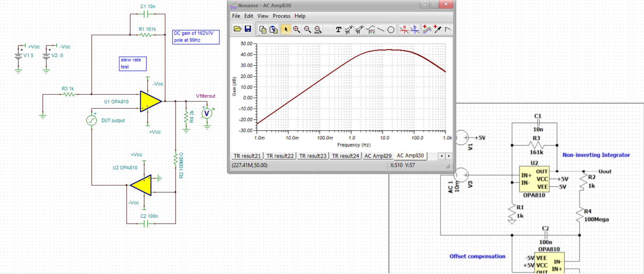Click the add curves icon
The width and height of the screenshot is (644, 274).
pos(427,29)
